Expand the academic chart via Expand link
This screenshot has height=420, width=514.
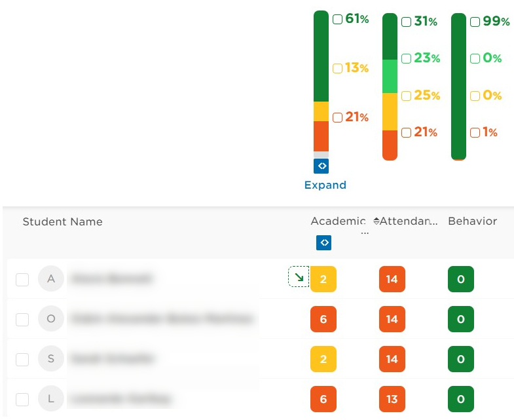pyautogui.click(x=325, y=185)
